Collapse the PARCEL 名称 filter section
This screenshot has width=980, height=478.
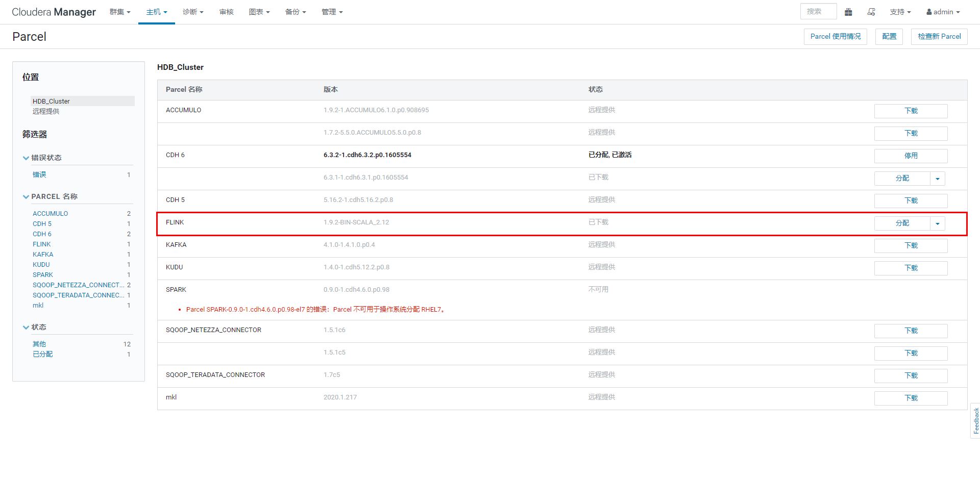tap(26, 196)
